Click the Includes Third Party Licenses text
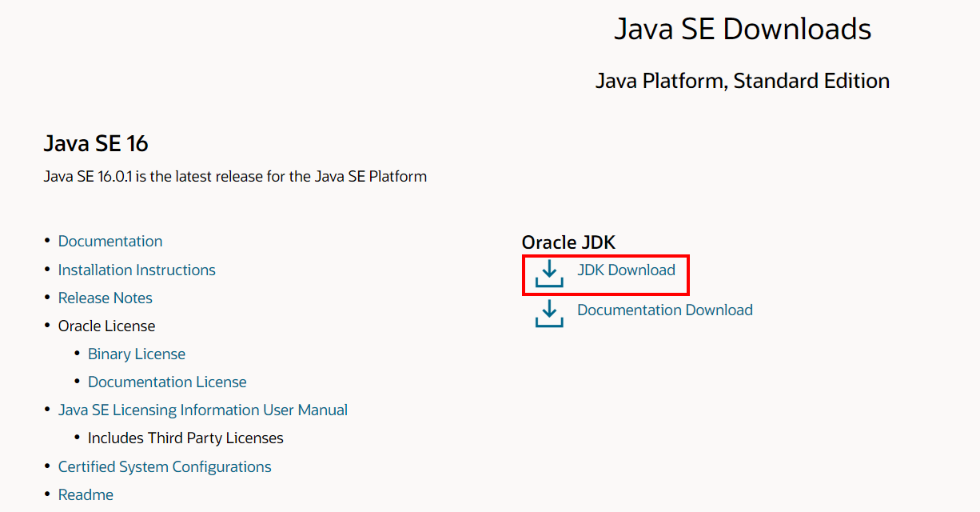This screenshot has width=980, height=512. click(x=185, y=438)
